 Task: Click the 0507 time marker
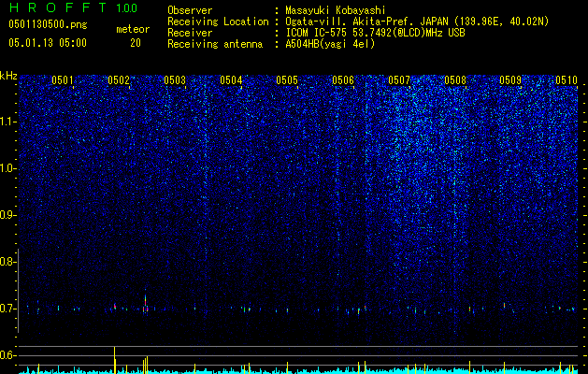point(399,79)
